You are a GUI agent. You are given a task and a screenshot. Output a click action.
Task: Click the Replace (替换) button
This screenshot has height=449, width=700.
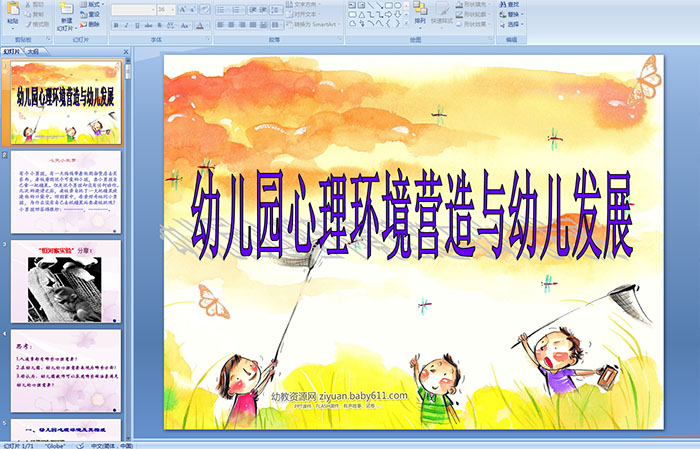(x=511, y=14)
